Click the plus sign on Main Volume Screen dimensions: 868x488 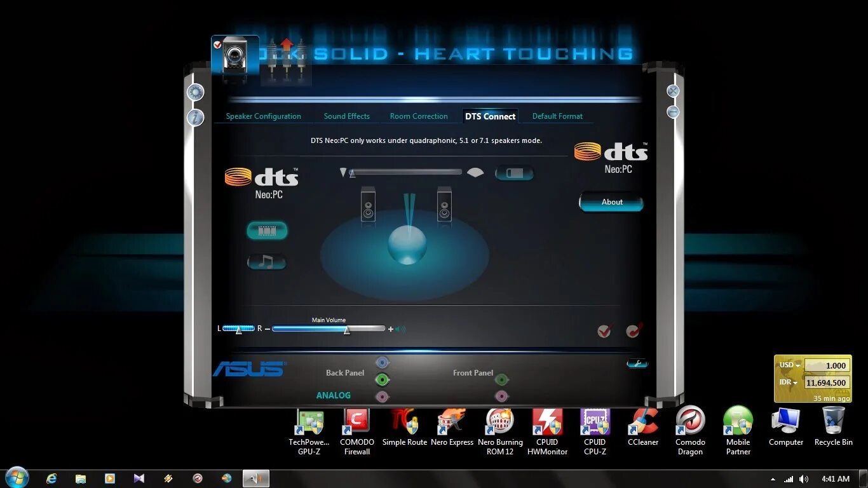pos(390,329)
